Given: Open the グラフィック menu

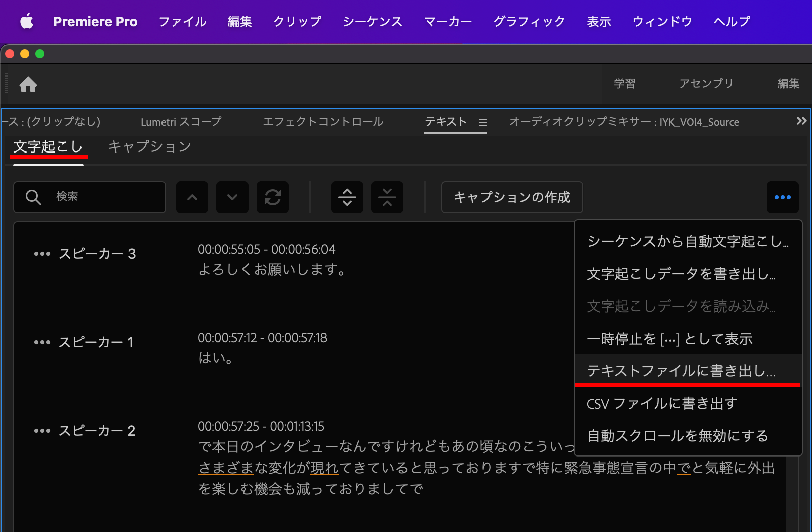Looking at the screenshot, I should click(529, 21).
